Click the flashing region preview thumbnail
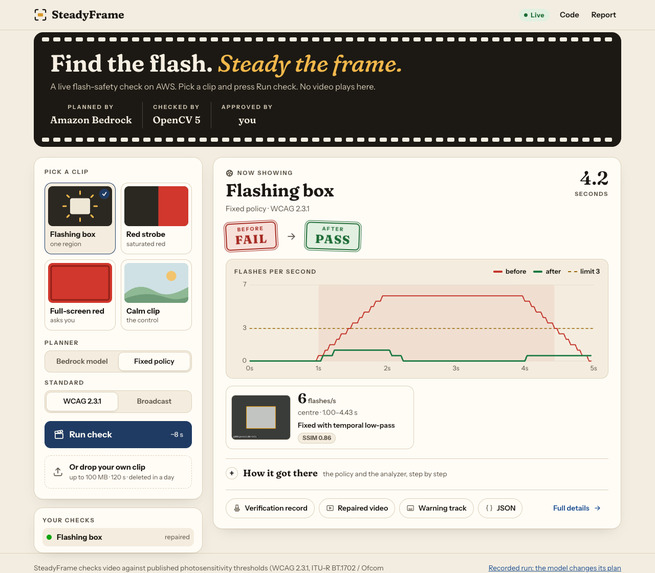The width and height of the screenshot is (655, 573). 261,417
